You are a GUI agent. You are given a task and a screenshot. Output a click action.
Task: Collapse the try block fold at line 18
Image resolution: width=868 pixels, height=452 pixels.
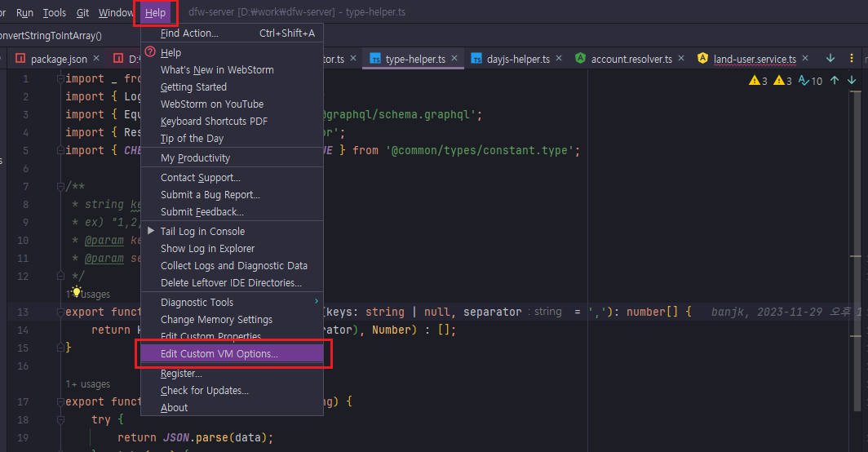coord(60,420)
